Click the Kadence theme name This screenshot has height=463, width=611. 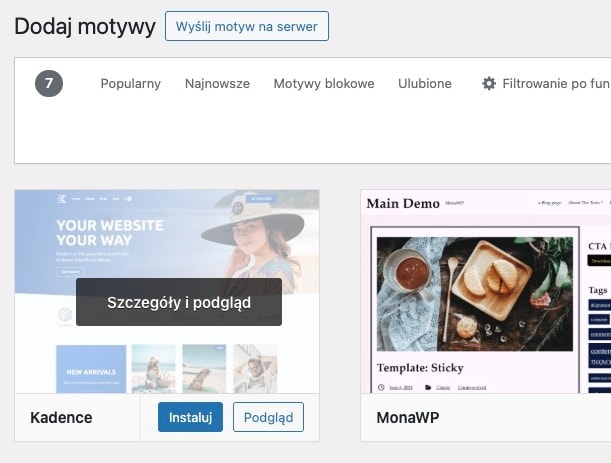[x=61, y=417]
